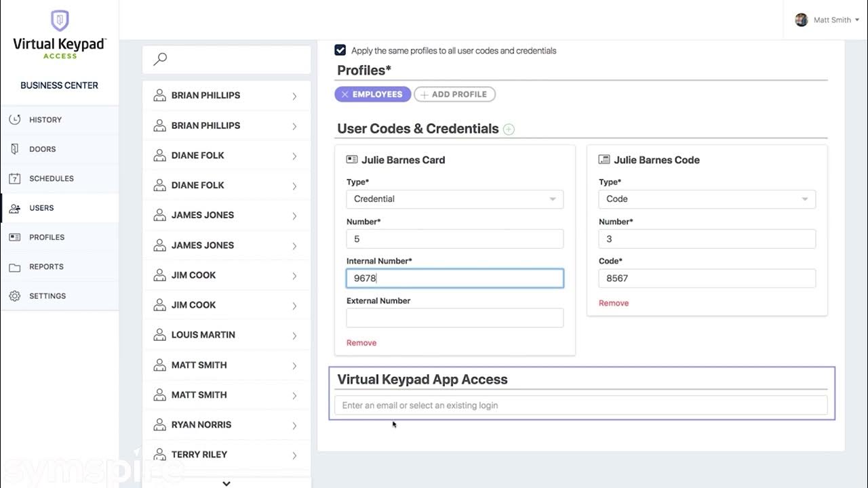Screen dimensions: 868x488
Task: Click the History clock icon
Action: [15, 119]
